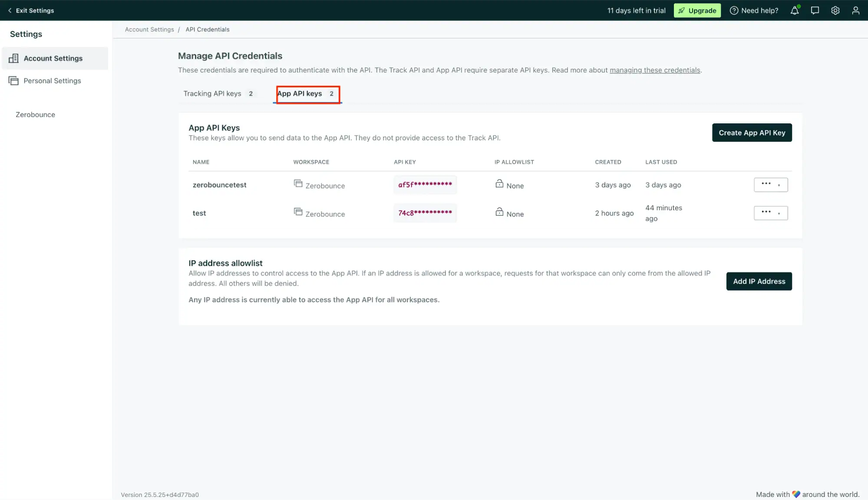The image size is (868, 500).
Task: Open the chat messages panel
Action: [x=815, y=10]
